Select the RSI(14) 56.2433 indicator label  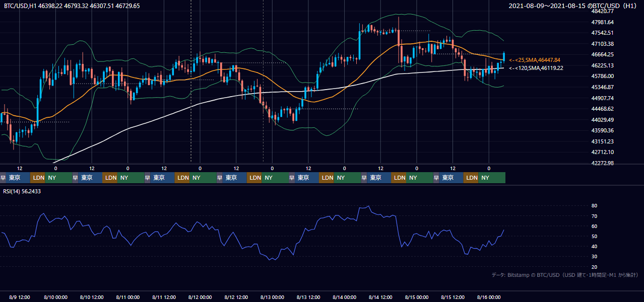[x=22, y=191]
